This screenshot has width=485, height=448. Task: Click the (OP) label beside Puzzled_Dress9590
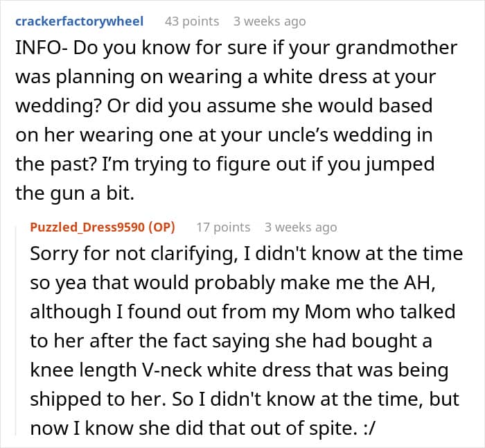pos(161,227)
